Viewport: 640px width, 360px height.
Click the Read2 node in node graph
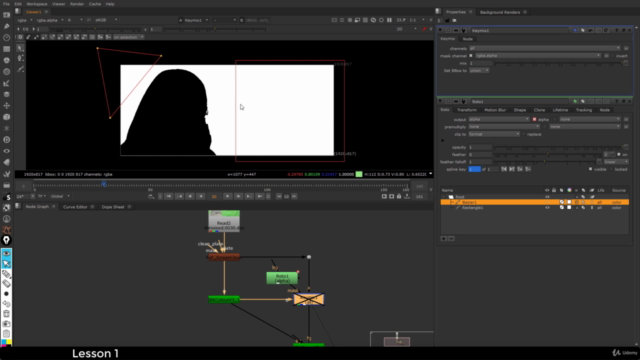[224, 221]
